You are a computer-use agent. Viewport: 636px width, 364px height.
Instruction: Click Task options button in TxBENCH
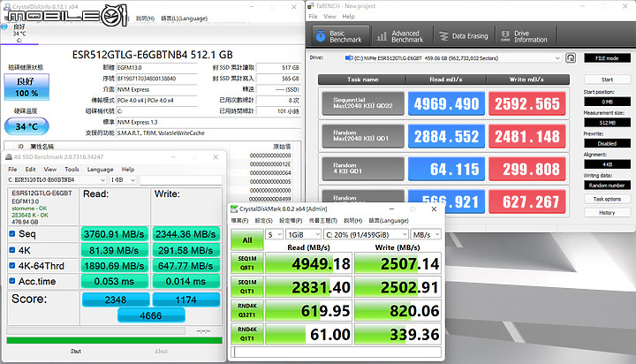coord(607,200)
